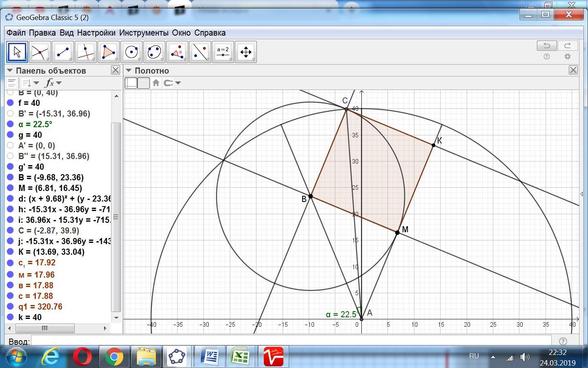Show hidden point B' = (-15.31, 36.96)
Viewport: 588px width, 368px height.
click(x=11, y=114)
